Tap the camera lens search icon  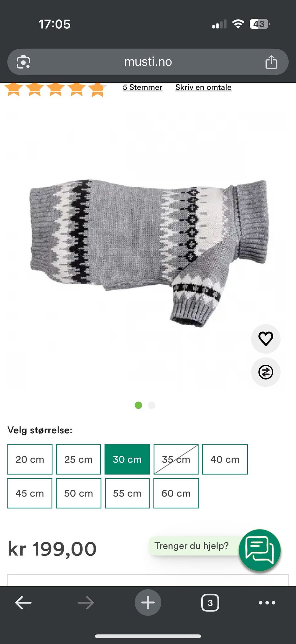[x=23, y=62]
